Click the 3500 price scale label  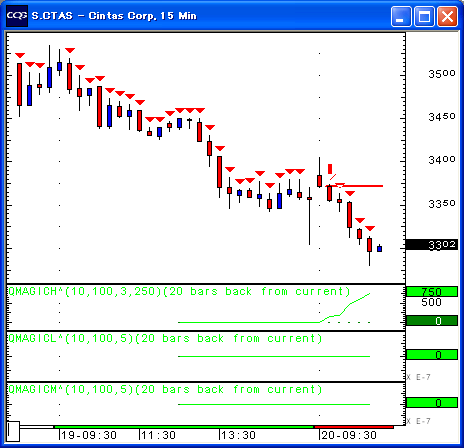pos(442,73)
